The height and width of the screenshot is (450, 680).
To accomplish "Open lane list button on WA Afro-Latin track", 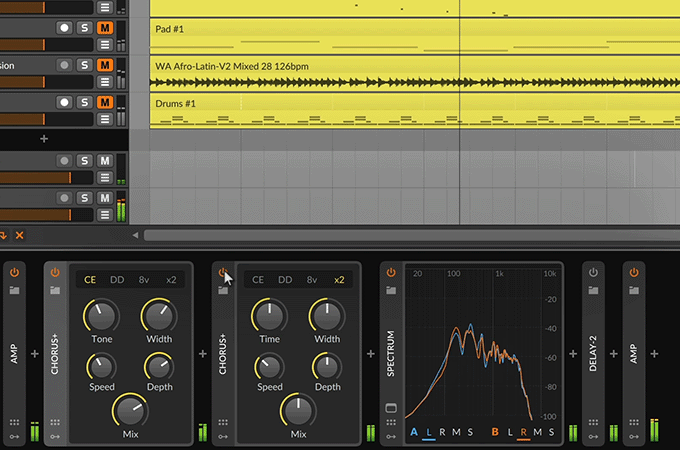I will pyautogui.click(x=105, y=82).
